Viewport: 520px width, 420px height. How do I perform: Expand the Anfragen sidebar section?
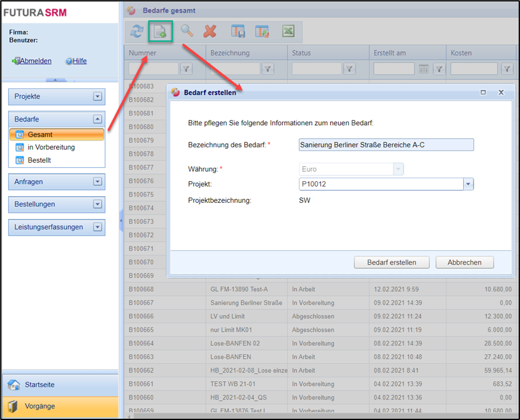(x=97, y=182)
